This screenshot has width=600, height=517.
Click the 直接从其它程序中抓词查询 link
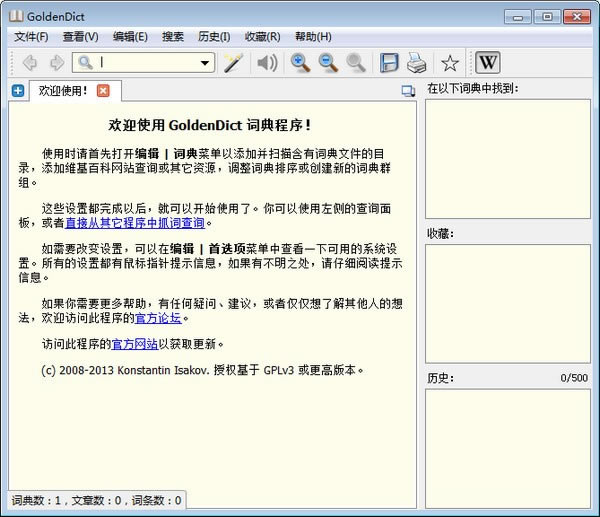tap(134, 223)
